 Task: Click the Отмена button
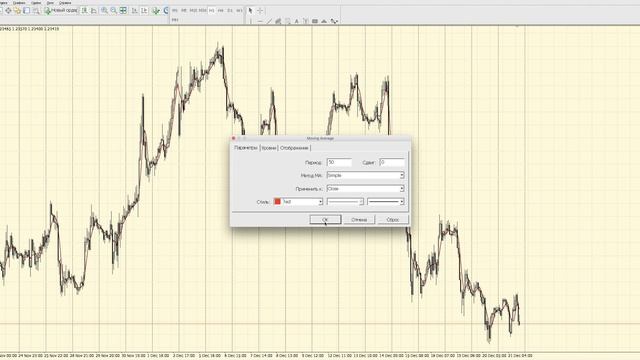359,220
